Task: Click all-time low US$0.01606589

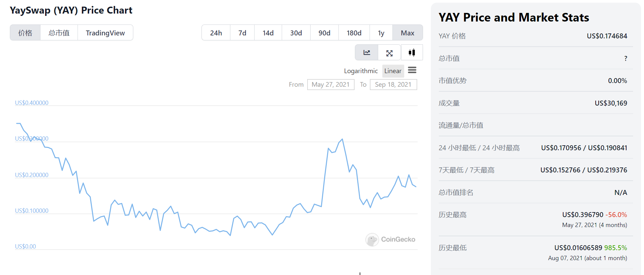Action: pyautogui.click(x=578, y=248)
